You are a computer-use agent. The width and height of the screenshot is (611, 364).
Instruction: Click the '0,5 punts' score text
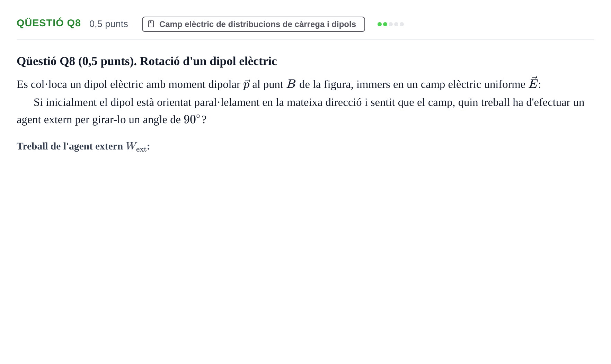(x=109, y=24)
